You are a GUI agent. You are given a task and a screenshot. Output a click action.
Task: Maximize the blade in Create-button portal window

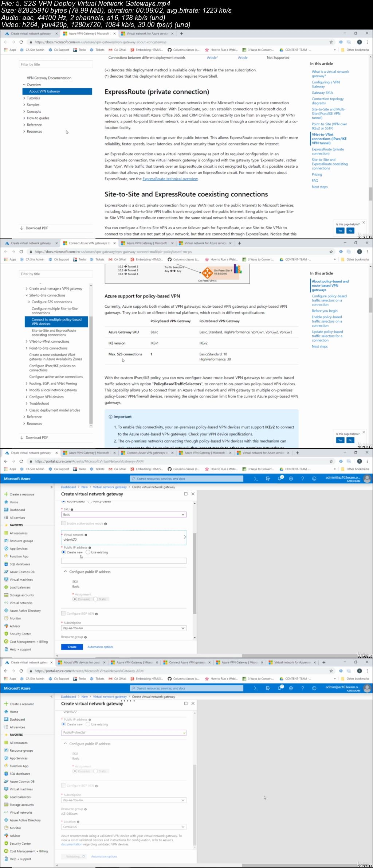(x=186, y=494)
